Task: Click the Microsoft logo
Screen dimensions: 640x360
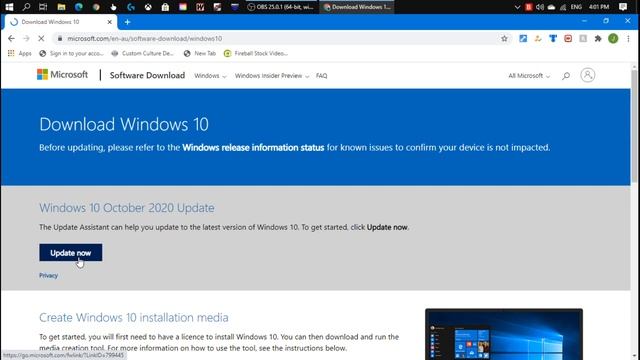Action: (x=62, y=75)
